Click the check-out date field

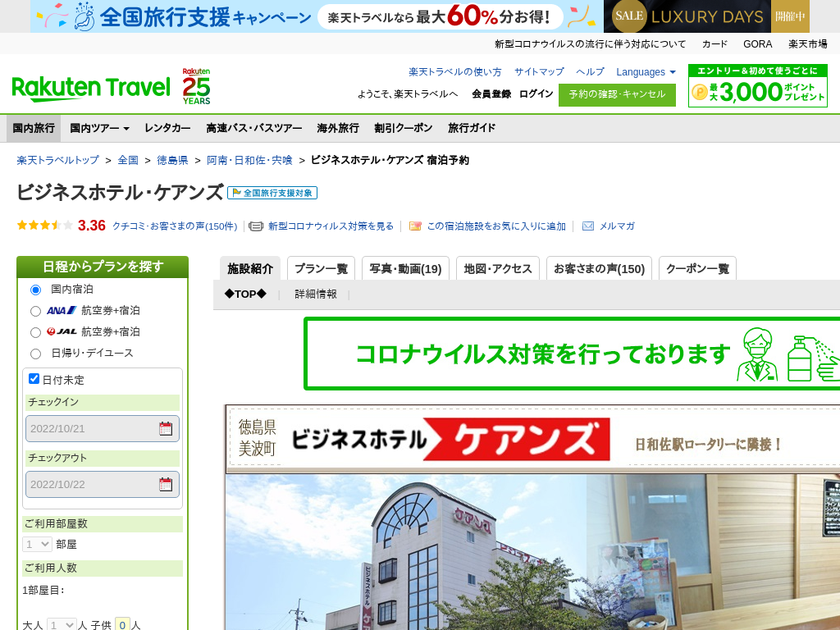click(x=103, y=484)
